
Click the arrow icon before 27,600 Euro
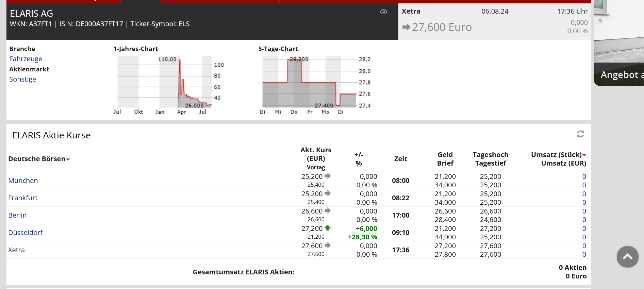coord(406,27)
